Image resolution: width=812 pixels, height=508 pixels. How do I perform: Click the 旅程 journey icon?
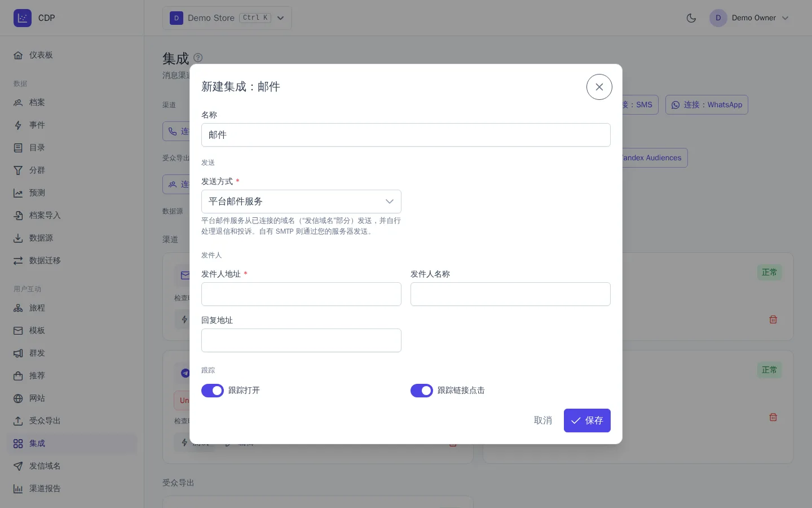(18, 308)
